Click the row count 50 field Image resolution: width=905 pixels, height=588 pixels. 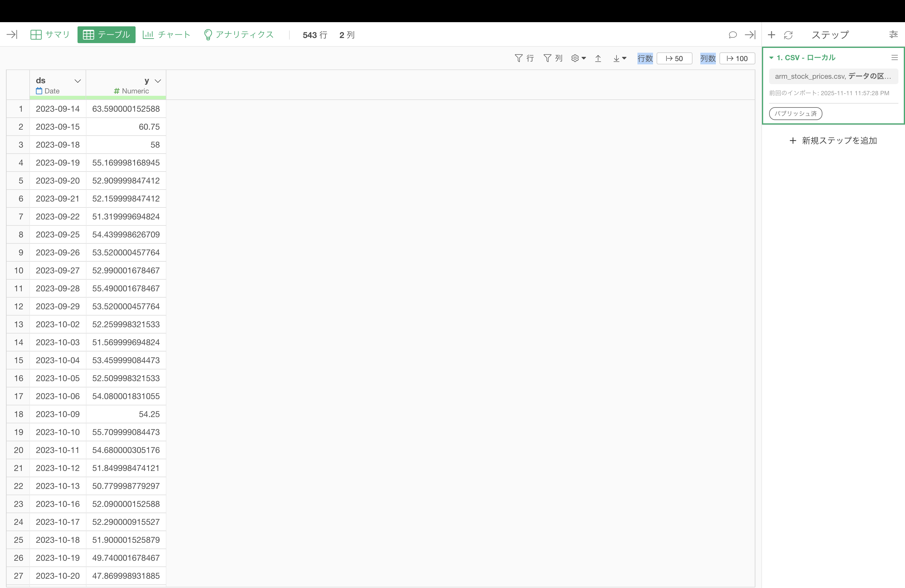674,59
